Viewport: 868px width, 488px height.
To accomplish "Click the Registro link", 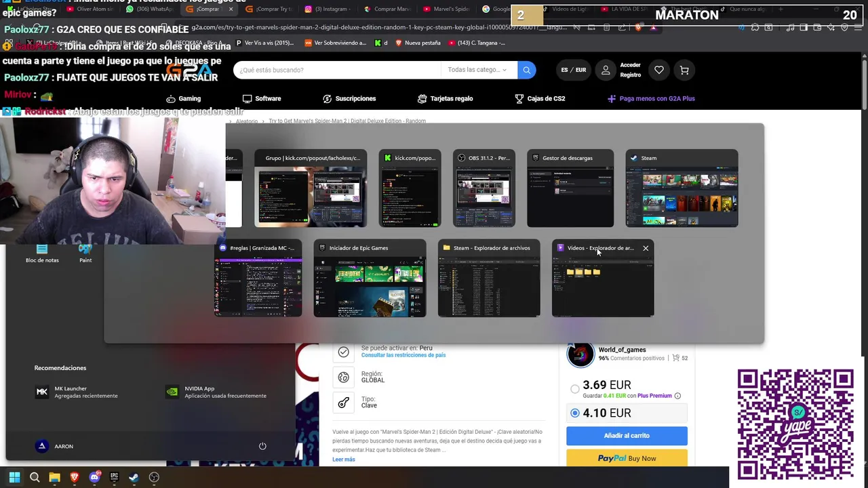I will pos(630,75).
